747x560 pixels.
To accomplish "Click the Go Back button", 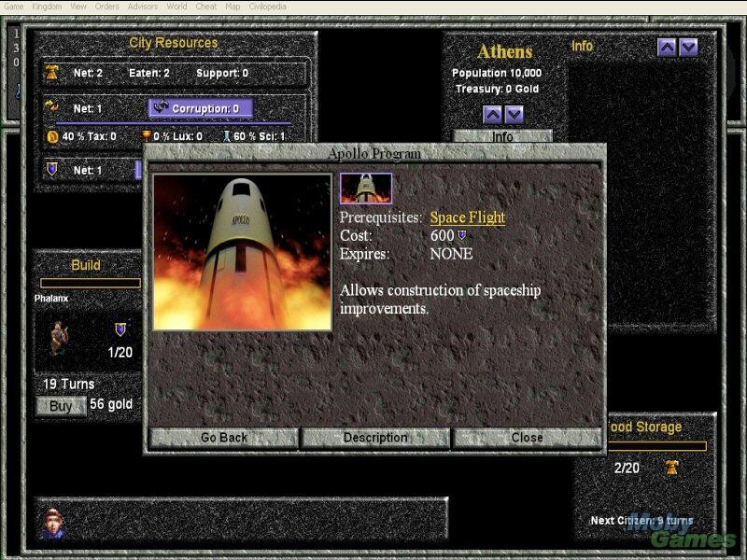I will (223, 438).
